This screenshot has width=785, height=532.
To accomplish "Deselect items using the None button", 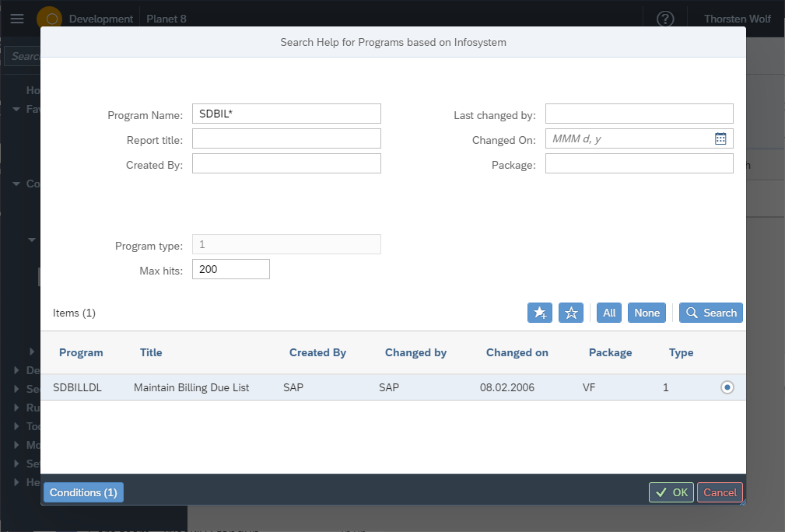I will (647, 313).
